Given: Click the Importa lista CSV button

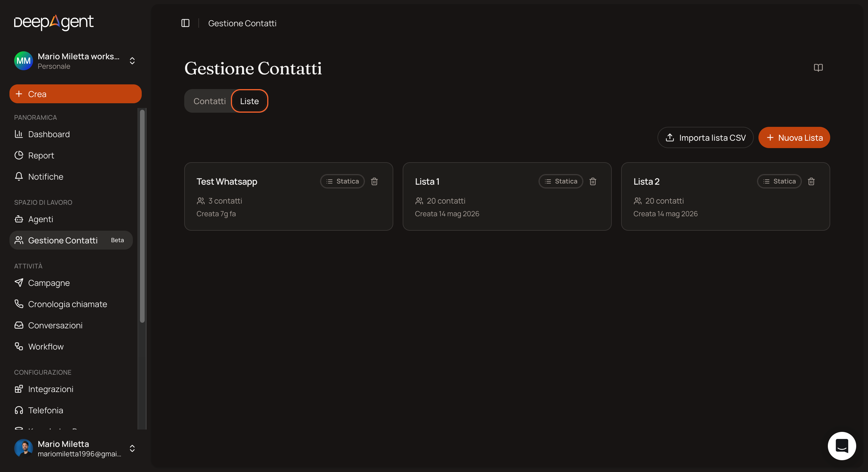Looking at the screenshot, I should pyautogui.click(x=705, y=137).
